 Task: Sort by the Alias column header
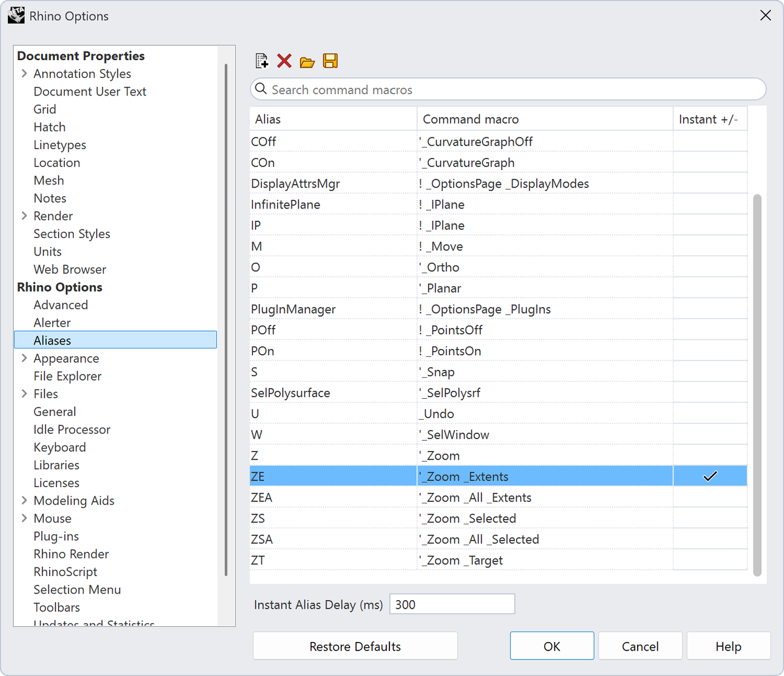(333, 119)
